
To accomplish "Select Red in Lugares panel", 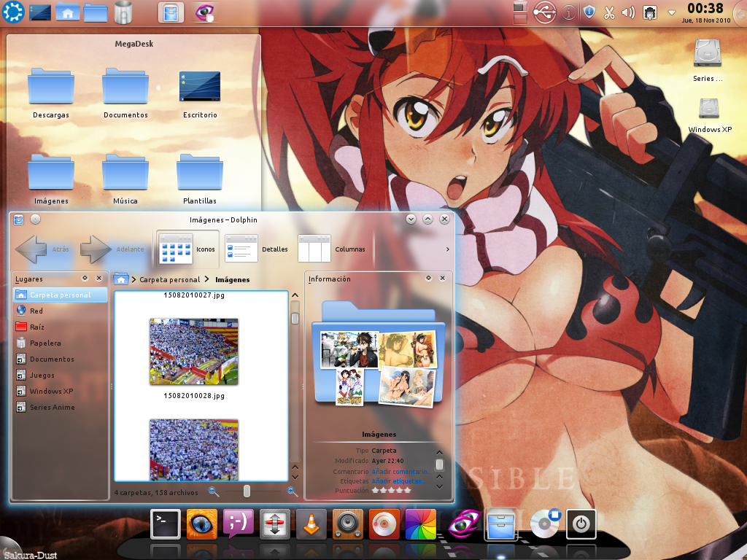I will click(60, 311).
